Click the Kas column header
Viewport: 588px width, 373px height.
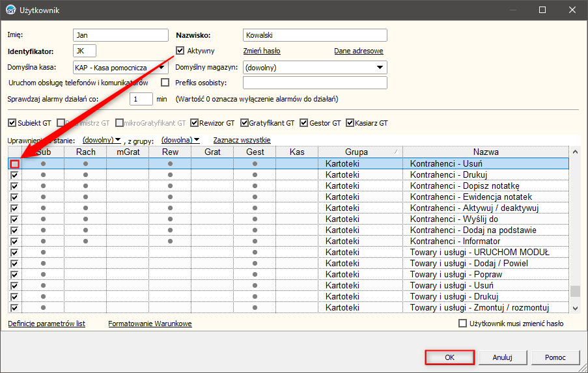point(297,152)
